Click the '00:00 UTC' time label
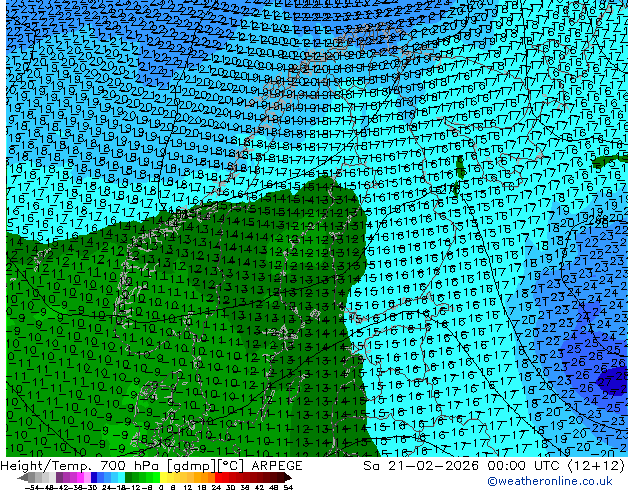634x490 pixels. 525,466
